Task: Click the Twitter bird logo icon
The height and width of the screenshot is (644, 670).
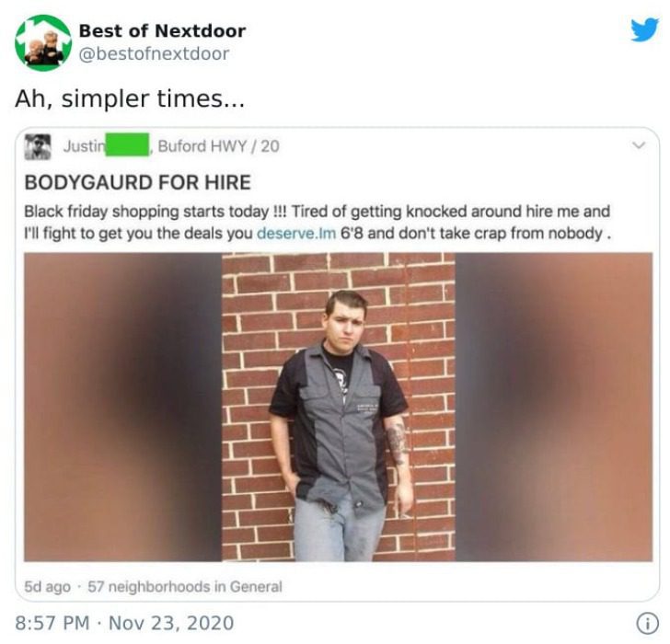Action: click(645, 29)
